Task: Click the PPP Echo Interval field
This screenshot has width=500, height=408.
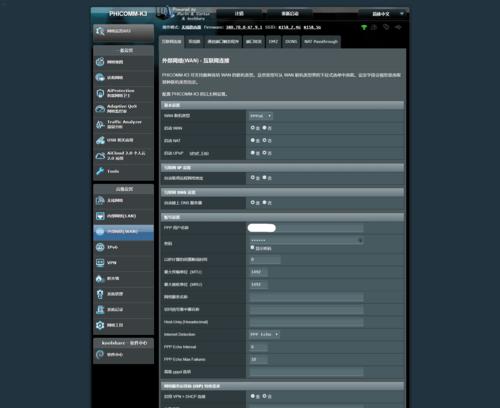Action: pos(258,347)
